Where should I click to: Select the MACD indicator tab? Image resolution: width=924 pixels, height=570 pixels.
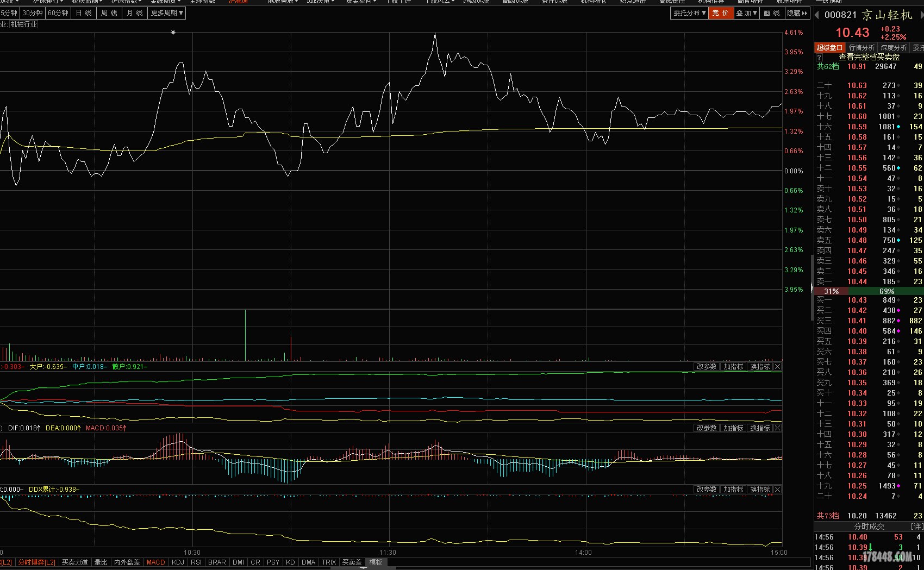(156, 562)
